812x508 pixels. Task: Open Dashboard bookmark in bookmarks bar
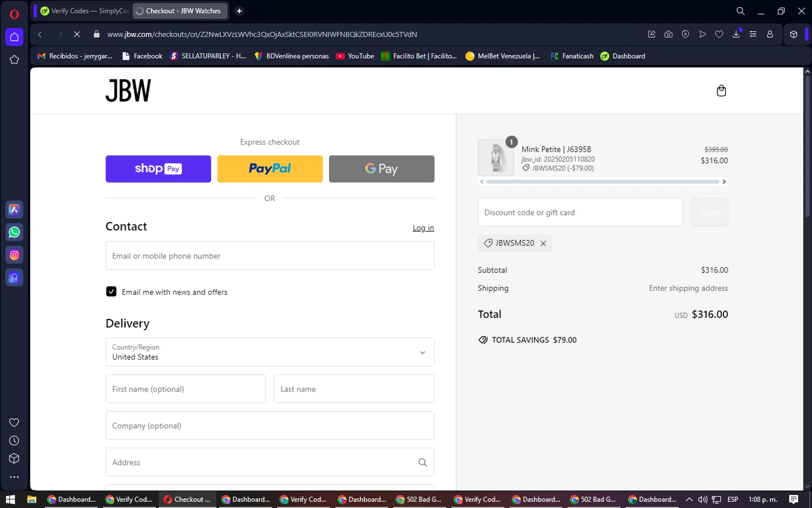pos(623,56)
